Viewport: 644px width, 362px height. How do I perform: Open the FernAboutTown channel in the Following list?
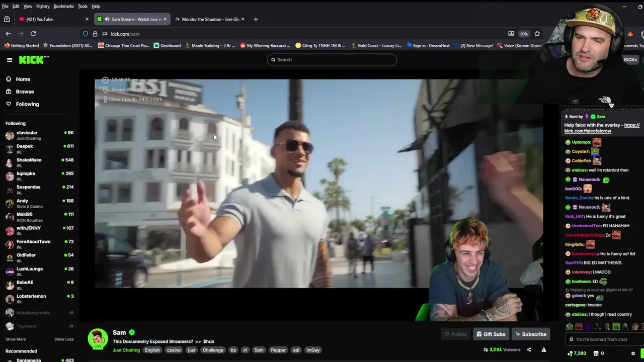39,244
